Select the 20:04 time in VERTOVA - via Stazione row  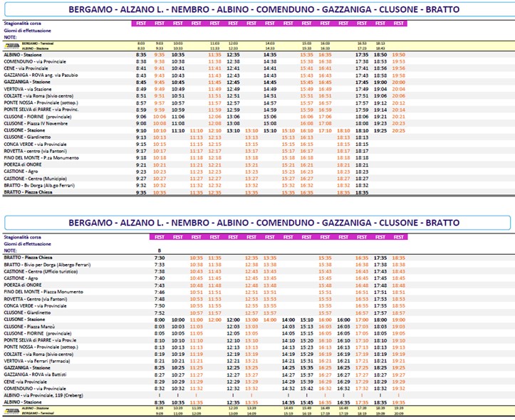398,89
